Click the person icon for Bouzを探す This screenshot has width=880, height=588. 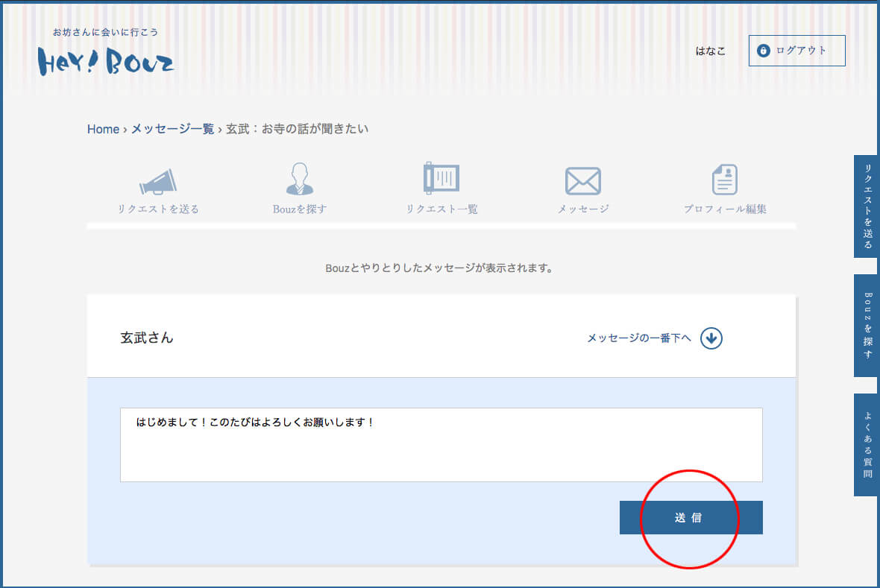(x=300, y=180)
